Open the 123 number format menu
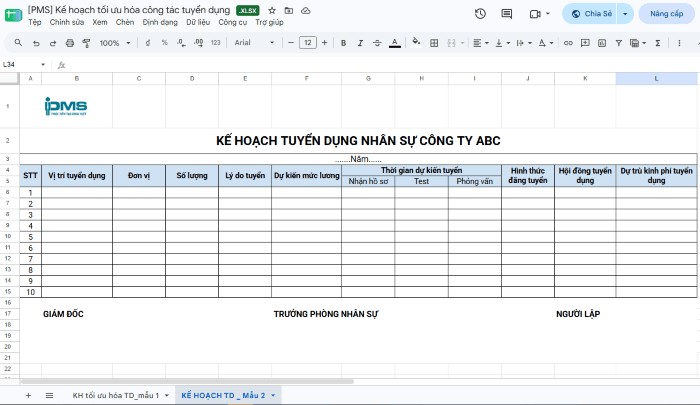Viewport: 700px width, 405px height. (x=216, y=43)
